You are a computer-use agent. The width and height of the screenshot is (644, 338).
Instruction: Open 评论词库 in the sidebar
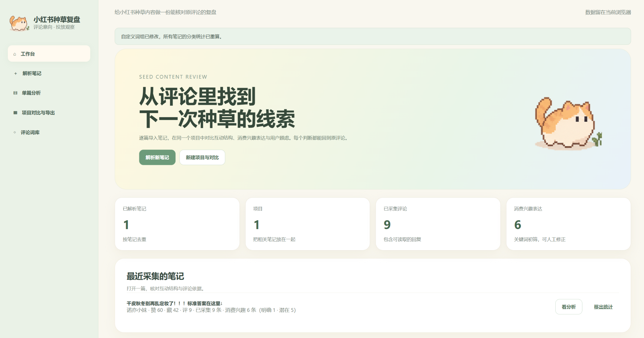point(49,132)
